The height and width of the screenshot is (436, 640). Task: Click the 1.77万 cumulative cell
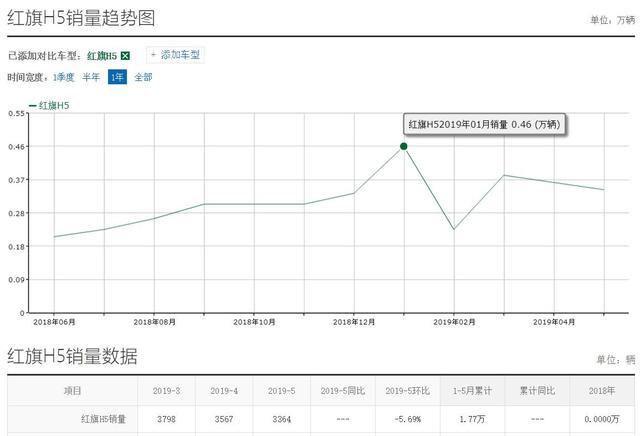(472, 419)
